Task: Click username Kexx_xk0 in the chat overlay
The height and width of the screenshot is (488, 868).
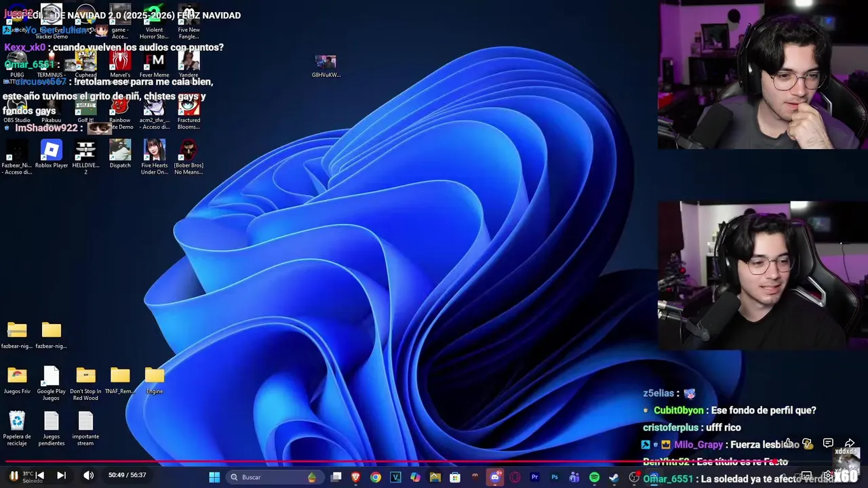Action: pos(24,47)
